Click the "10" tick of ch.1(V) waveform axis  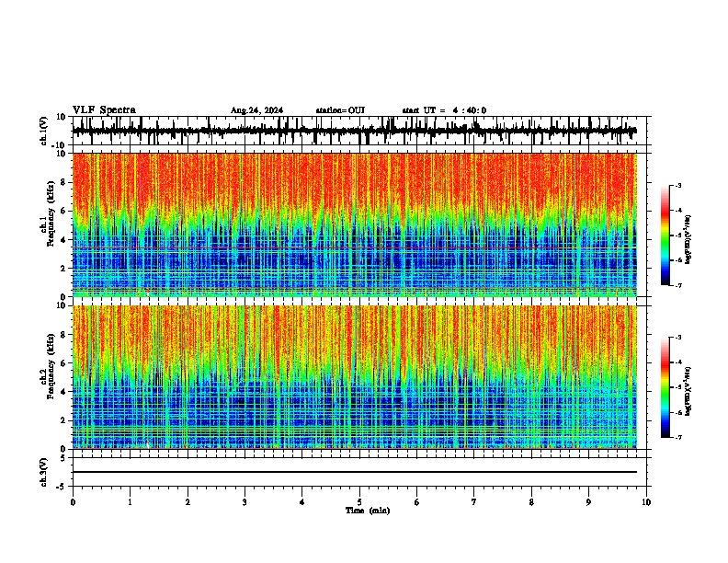coord(62,117)
